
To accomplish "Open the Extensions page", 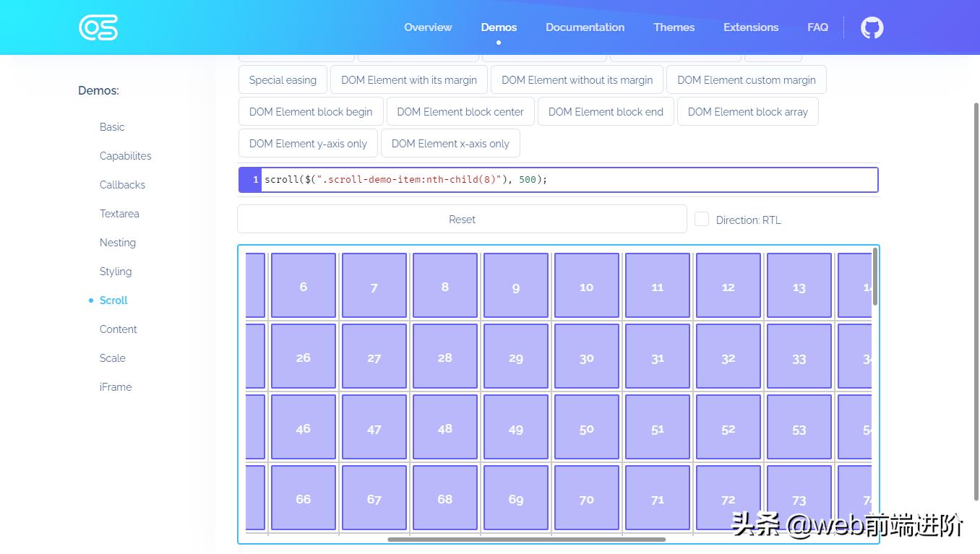I will pyautogui.click(x=750, y=27).
